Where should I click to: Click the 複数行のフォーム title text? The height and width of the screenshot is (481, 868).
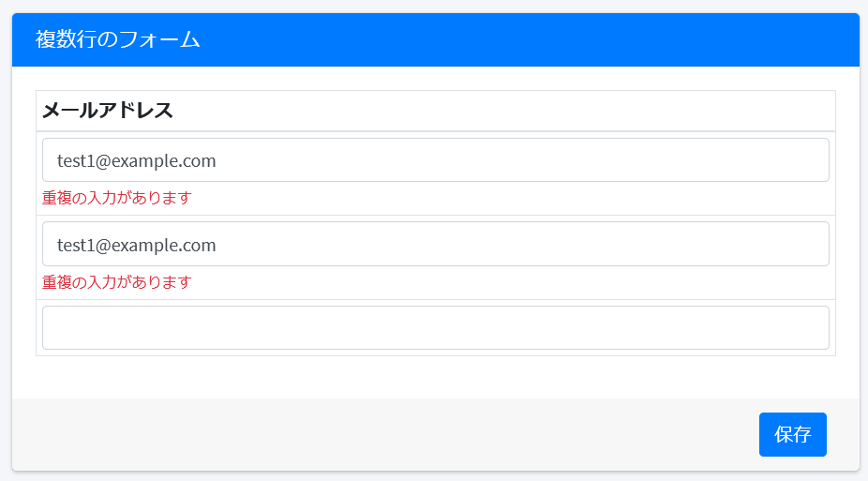click(117, 39)
